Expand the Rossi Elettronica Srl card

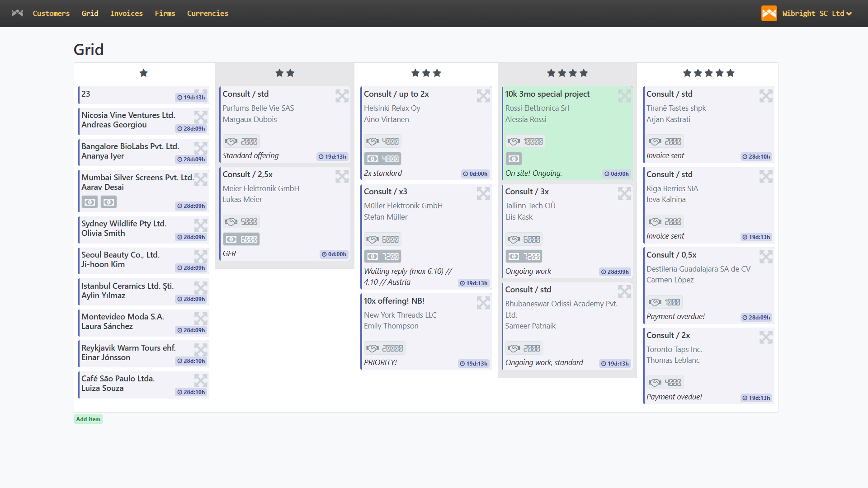[625, 96]
